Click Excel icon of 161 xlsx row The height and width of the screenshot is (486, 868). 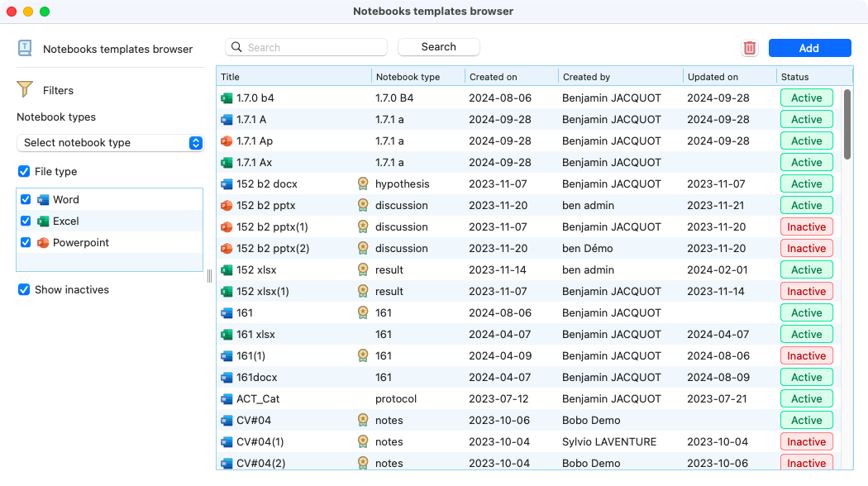point(227,335)
